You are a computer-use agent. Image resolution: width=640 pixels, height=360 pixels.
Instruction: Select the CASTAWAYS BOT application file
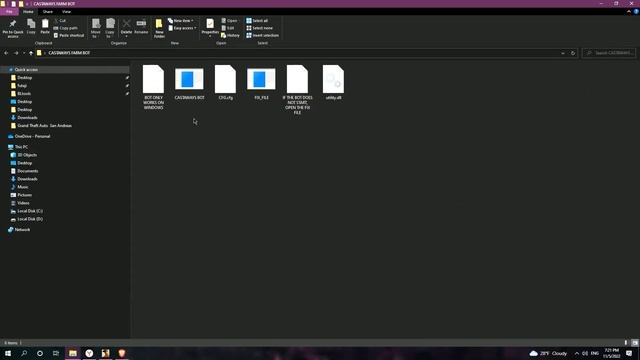pyautogui.click(x=189, y=83)
